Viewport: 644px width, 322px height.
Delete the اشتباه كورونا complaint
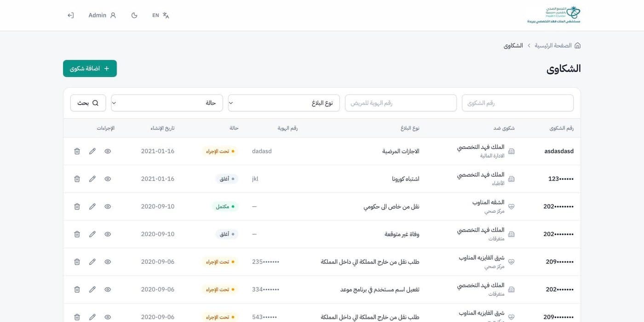pos(77,179)
